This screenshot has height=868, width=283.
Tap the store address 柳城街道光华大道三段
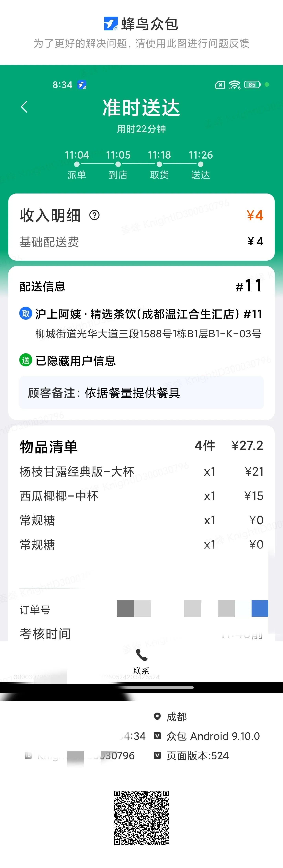pyautogui.click(x=148, y=334)
